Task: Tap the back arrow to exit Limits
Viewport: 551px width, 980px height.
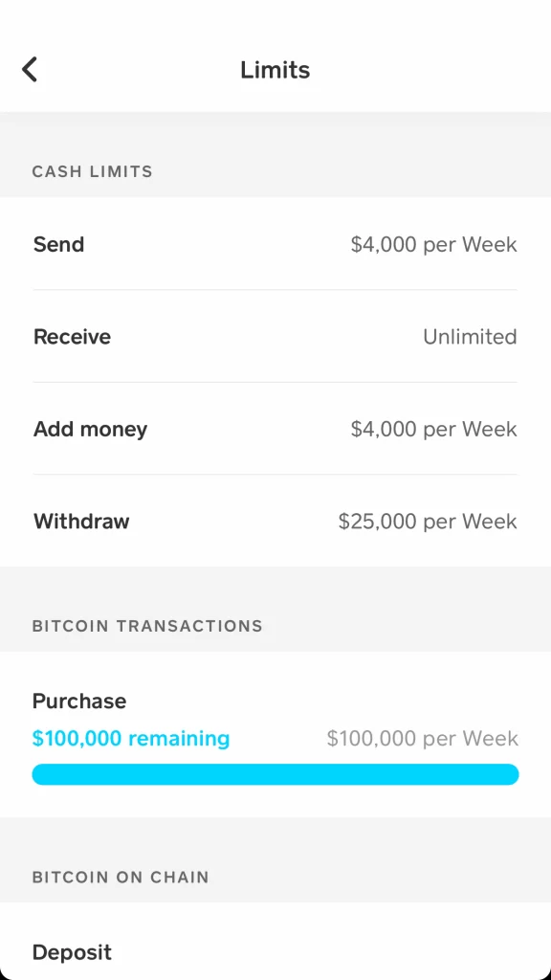Action: coord(30,69)
